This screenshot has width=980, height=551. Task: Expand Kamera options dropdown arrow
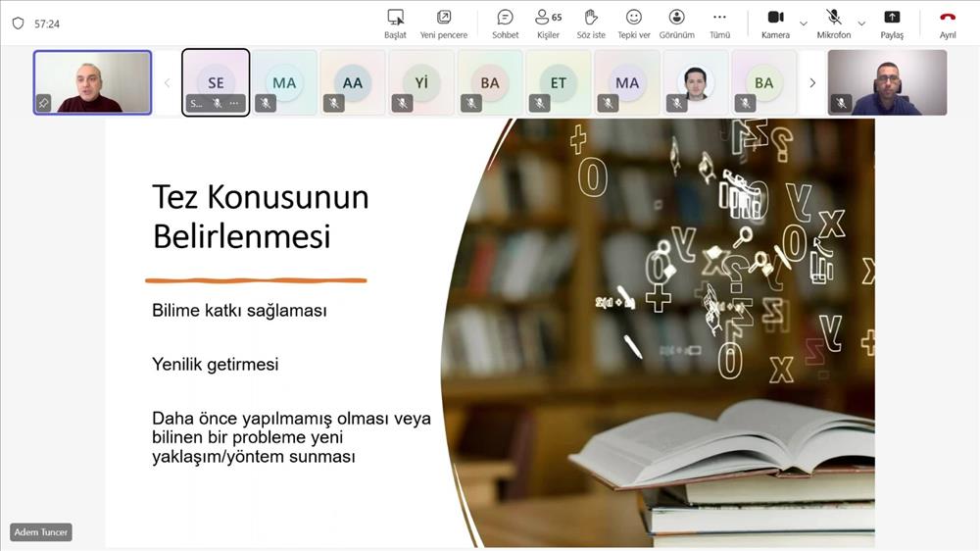804,24
